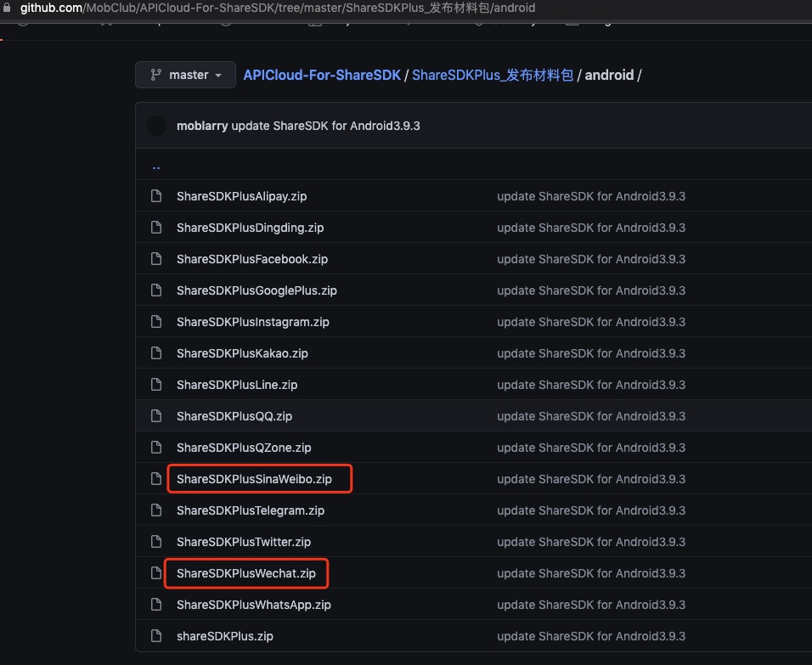Open the ShareSDKPlusGooglePlus.zip file
Screen dimensions: 812x665
(x=257, y=290)
